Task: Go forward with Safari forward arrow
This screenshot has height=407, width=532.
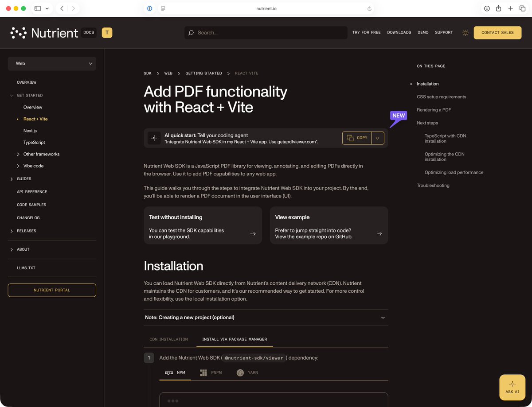Action: (x=74, y=8)
